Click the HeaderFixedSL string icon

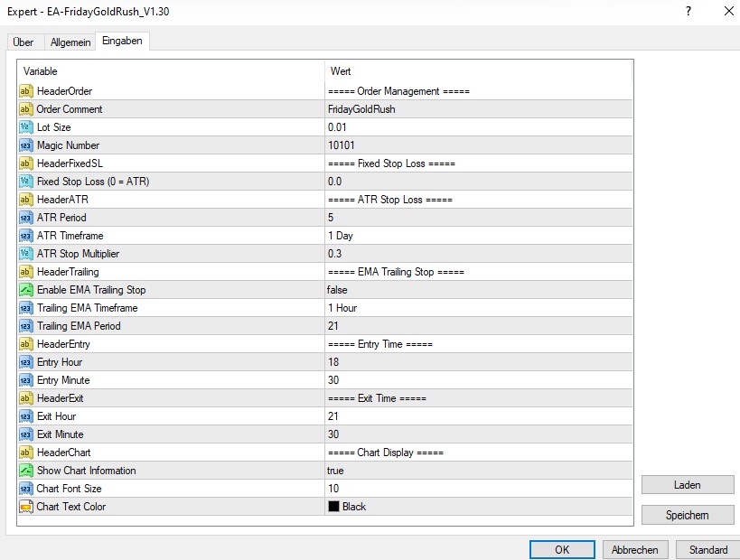(x=25, y=163)
